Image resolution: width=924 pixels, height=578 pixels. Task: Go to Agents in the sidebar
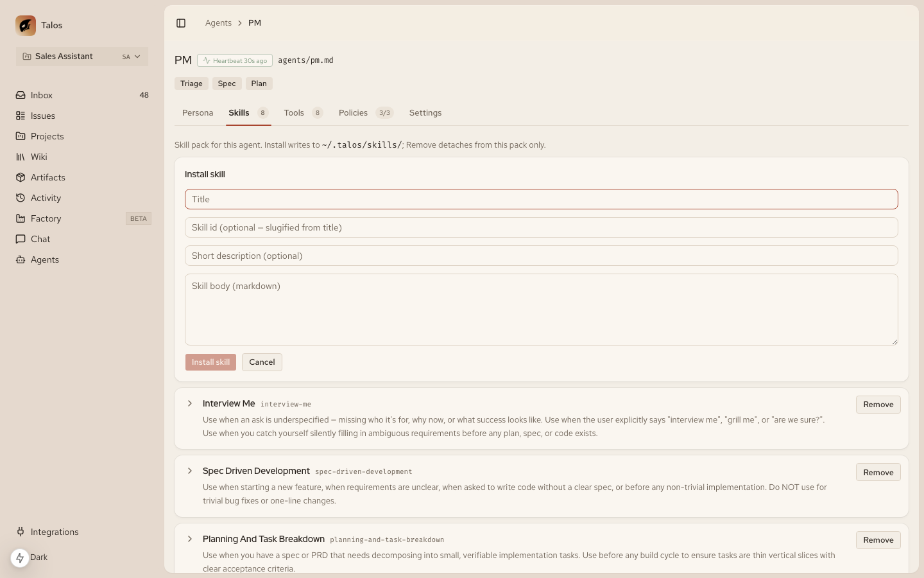82,259
